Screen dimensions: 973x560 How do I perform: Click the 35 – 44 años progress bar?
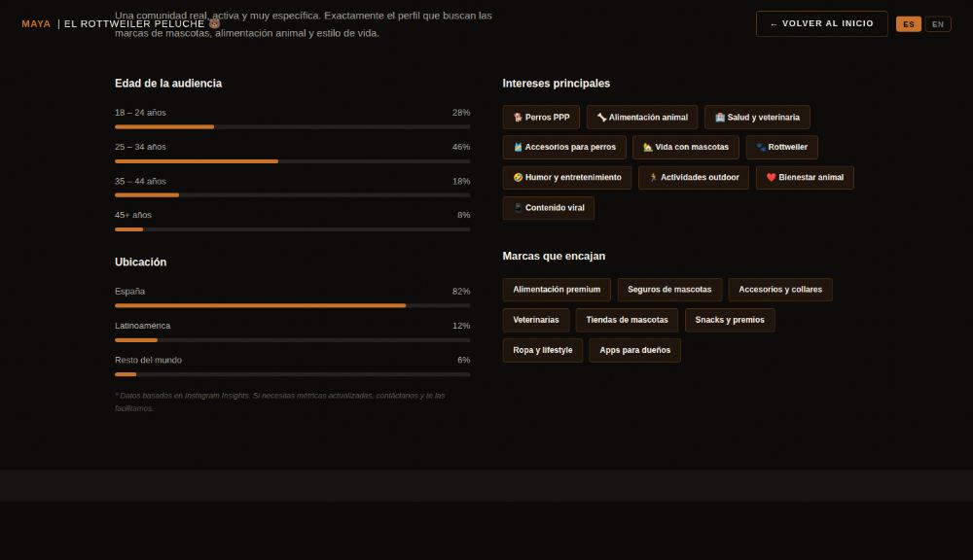coord(292,195)
